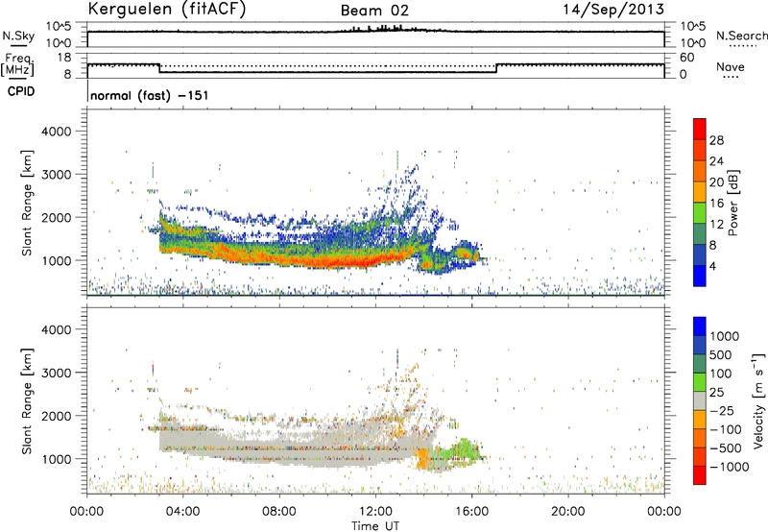Viewport: 768px width, 532px height.
Task: Click the 'Nave' legend label
Action: [x=731, y=66]
